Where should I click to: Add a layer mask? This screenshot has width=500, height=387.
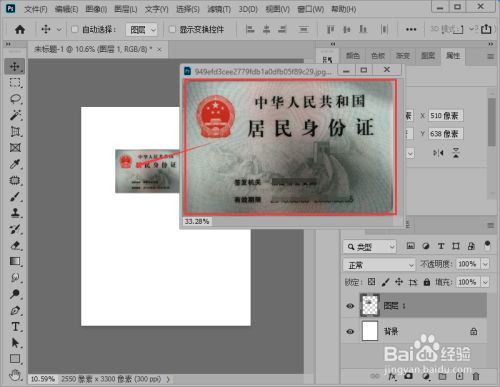tap(408, 376)
